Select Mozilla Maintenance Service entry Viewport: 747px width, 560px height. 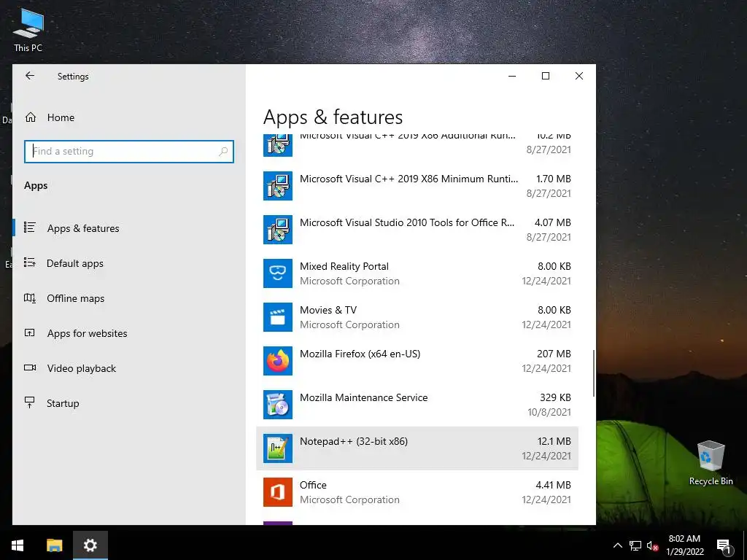click(x=417, y=405)
